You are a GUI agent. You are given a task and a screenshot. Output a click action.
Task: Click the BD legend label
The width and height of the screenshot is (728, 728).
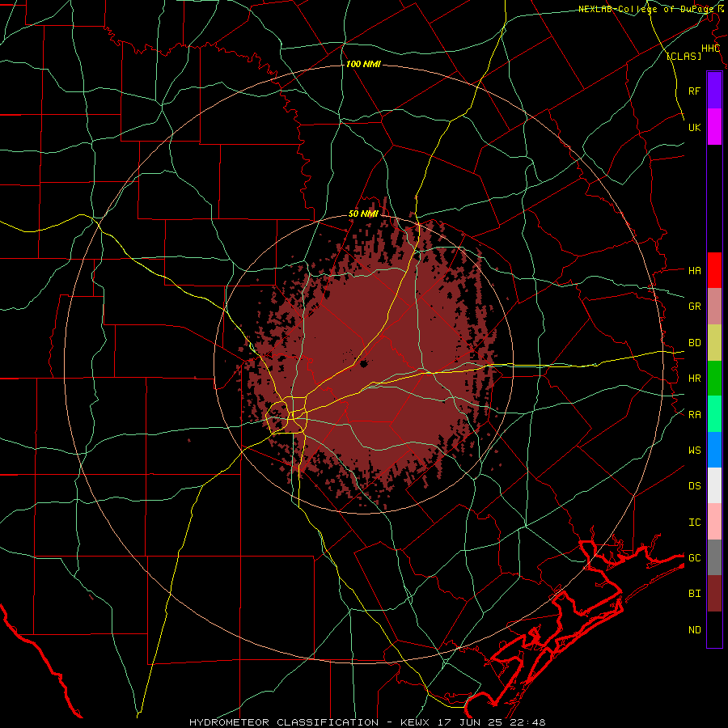tap(694, 343)
